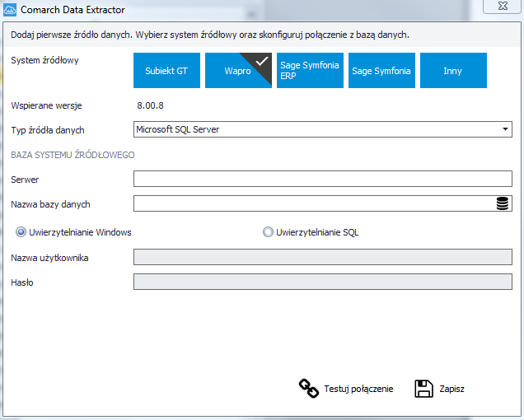Click Comarch Data Extractor title icon

click(10, 10)
